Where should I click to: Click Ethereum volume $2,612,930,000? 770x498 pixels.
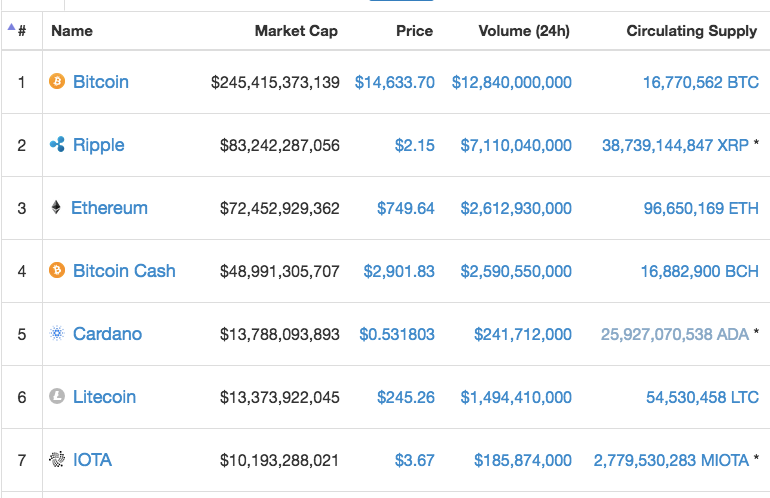[516, 208]
